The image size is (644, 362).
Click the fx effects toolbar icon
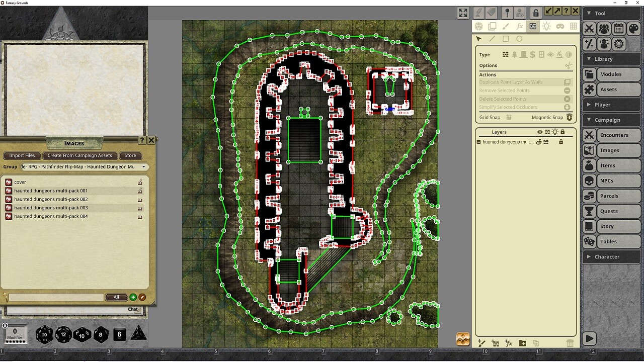(520, 26)
